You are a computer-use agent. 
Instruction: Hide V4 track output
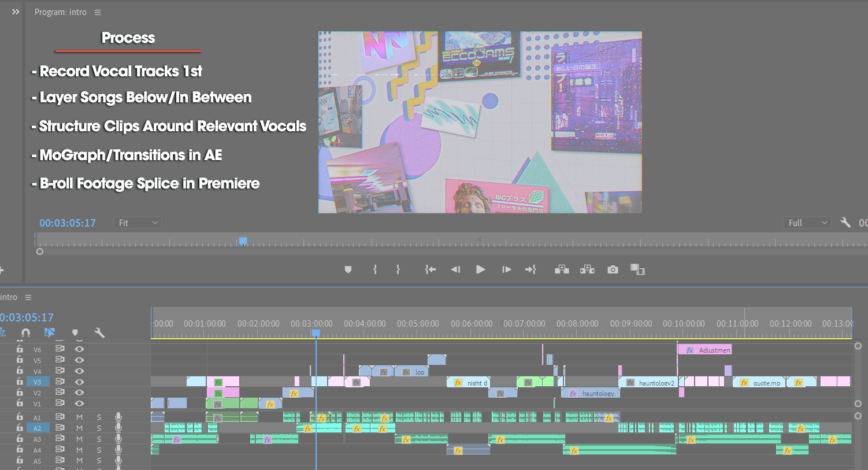tap(79, 371)
